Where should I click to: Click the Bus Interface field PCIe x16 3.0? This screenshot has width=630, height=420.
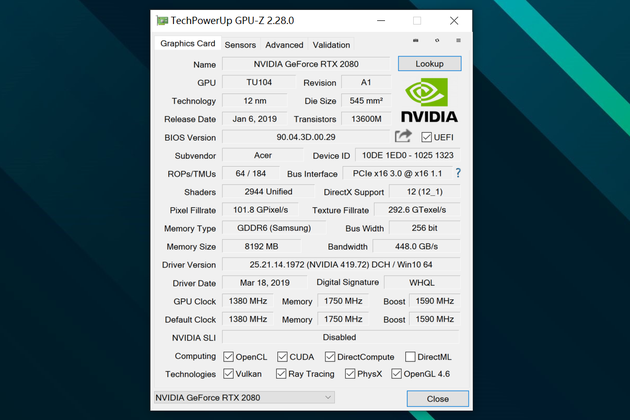(397, 174)
